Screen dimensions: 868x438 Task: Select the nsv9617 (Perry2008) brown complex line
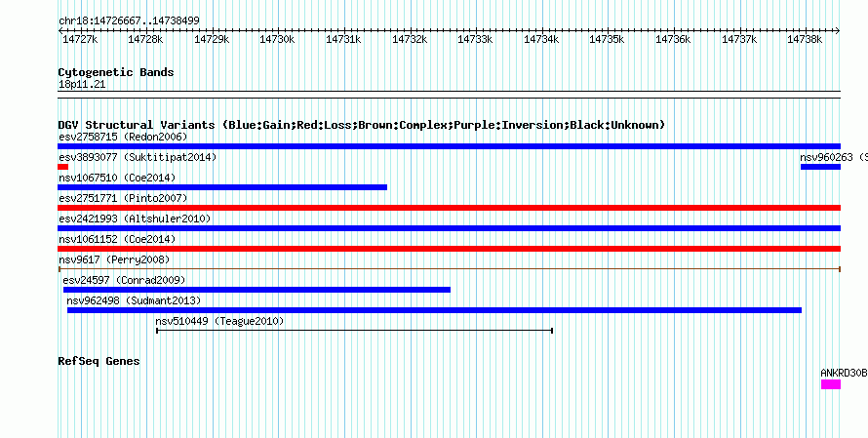[x=449, y=269]
